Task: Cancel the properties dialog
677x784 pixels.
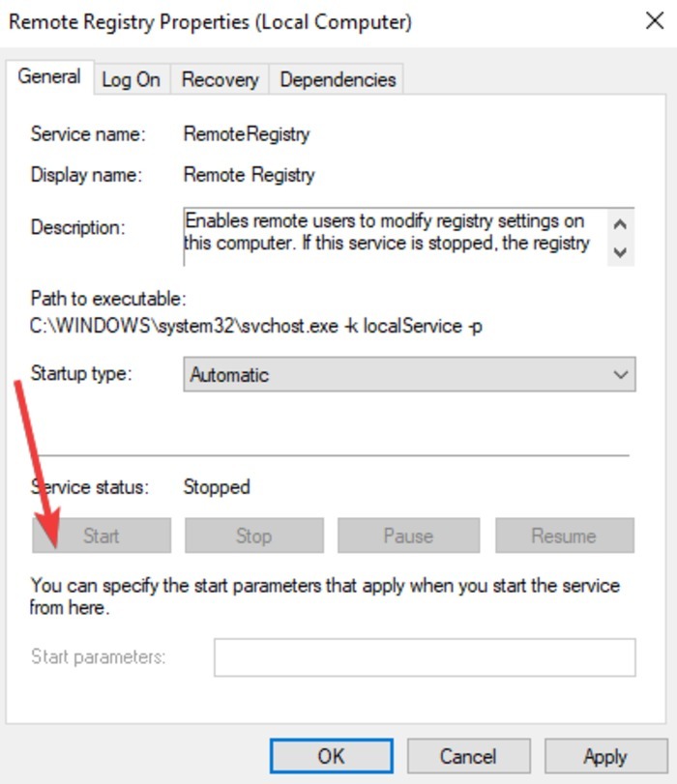Action: (469, 757)
